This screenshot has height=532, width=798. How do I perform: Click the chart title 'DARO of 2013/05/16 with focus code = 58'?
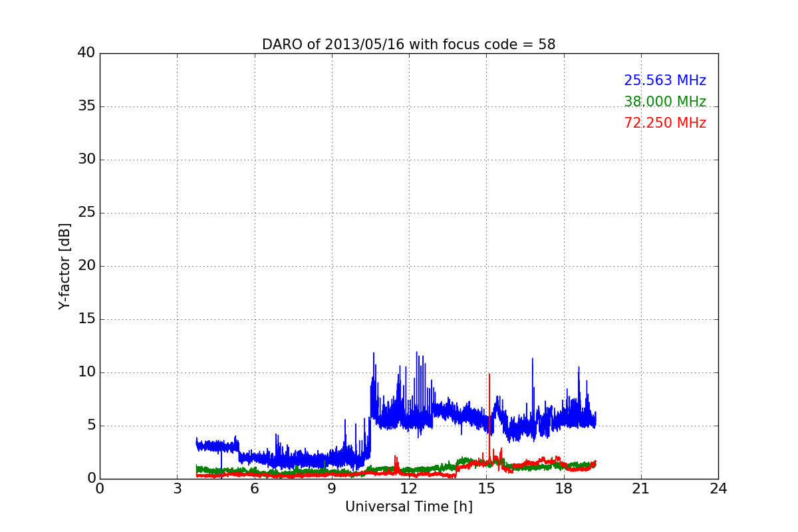click(x=408, y=45)
